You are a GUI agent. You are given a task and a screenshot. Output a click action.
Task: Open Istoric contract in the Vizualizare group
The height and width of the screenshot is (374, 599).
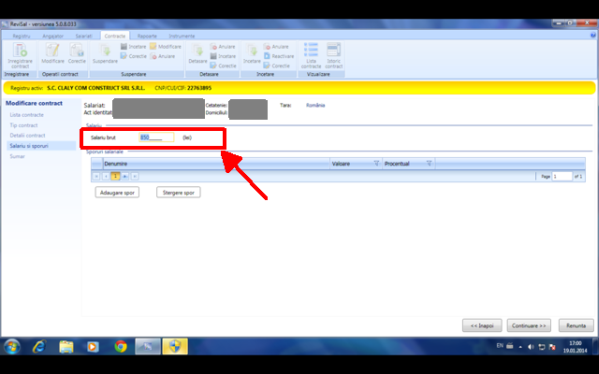pos(333,55)
